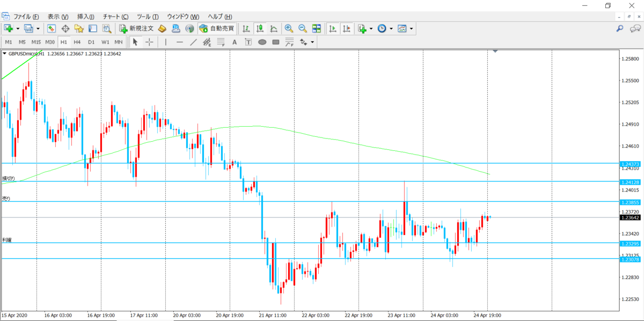Zoom out on the chart

pos(303,28)
